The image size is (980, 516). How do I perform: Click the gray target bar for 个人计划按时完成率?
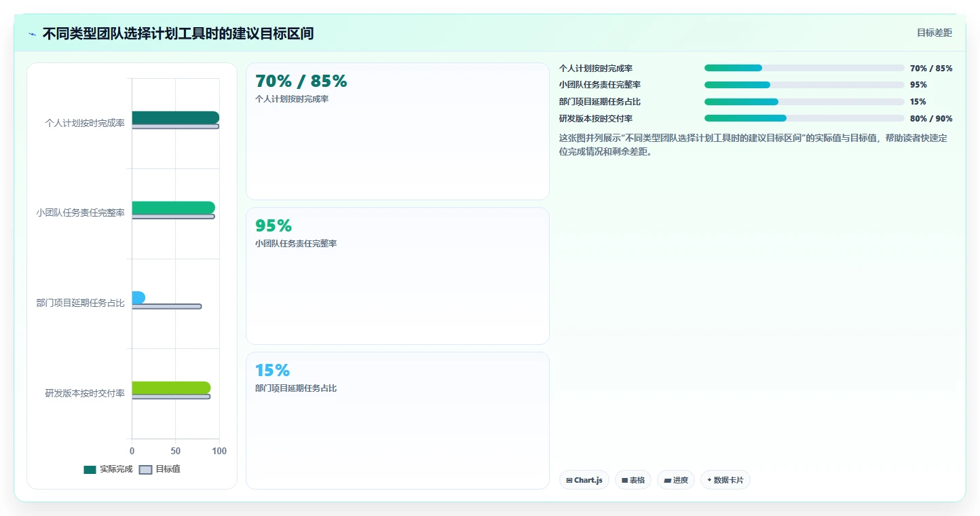(175, 126)
